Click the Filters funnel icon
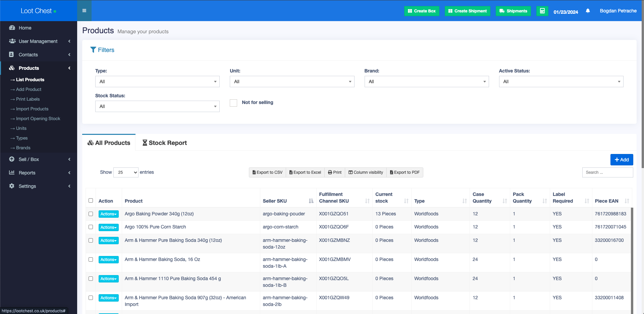The height and width of the screenshot is (314, 644). pyautogui.click(x=93, y=50)
